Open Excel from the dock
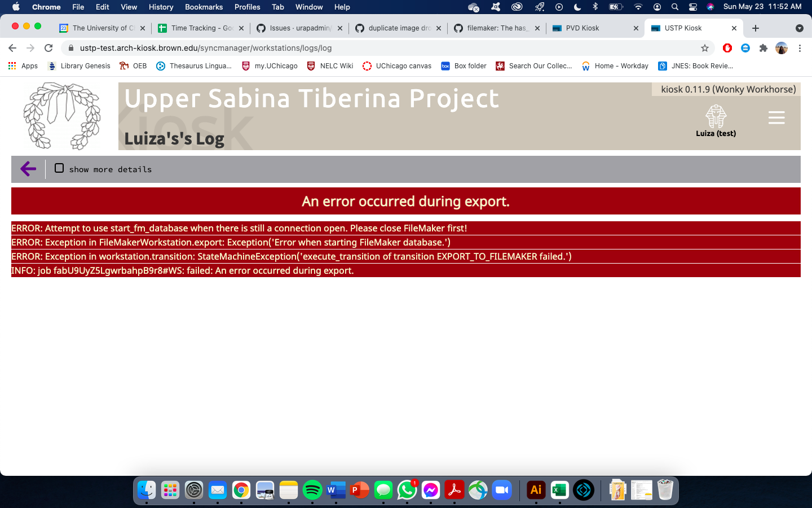Viewport: 812px width, 508px height. pyautogui.click(x=560, y=490)
